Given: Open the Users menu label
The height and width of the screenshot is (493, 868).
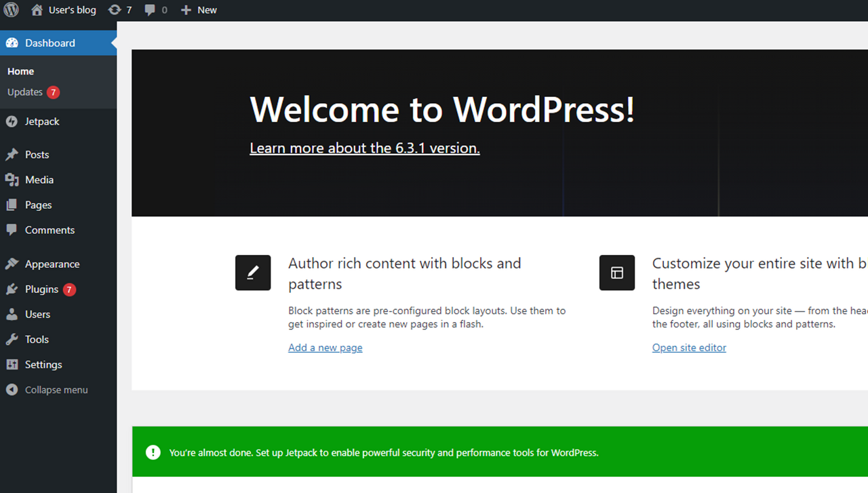Looking at the screenshot, I should [37, 314].
